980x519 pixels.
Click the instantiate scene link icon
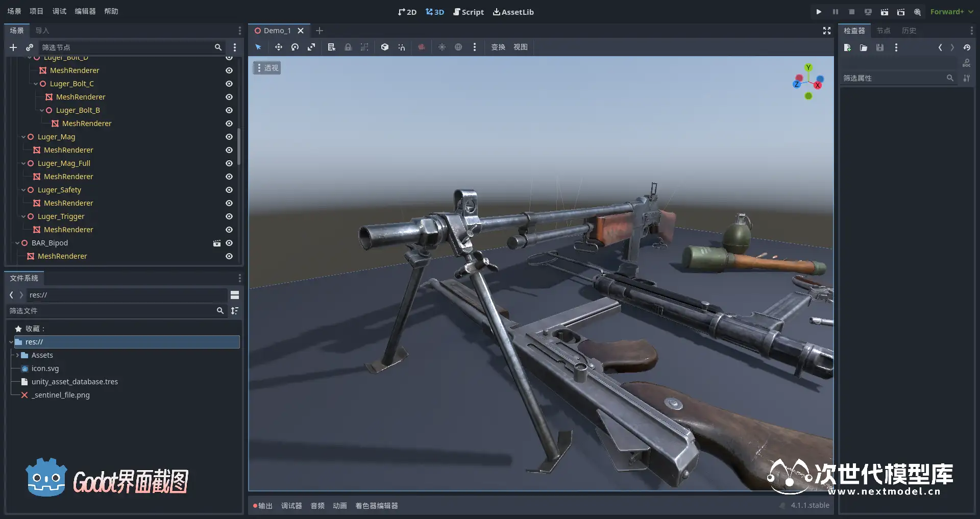coord(30,47)
